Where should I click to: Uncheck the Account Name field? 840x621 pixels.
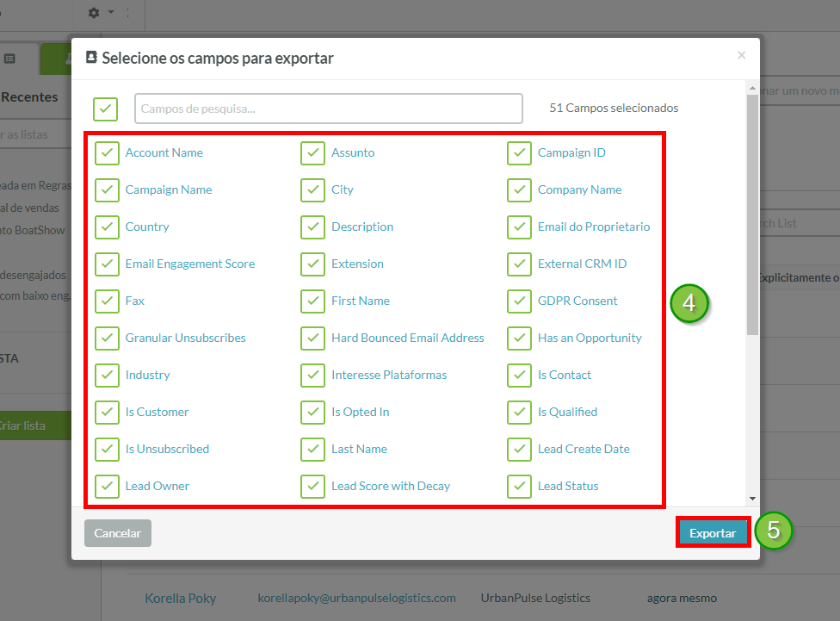[107, 153]
